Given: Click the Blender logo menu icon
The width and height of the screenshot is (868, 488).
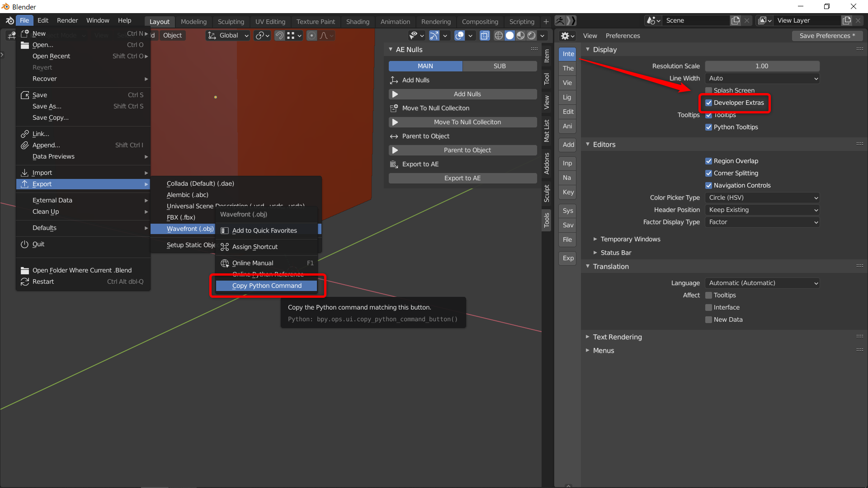Looking at the screenshot, I should click(x=9, y=21).
